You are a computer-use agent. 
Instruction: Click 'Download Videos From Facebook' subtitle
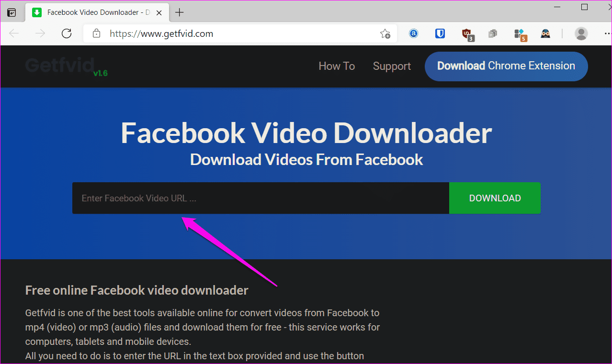pyautogui.click(x=306, y=159)
